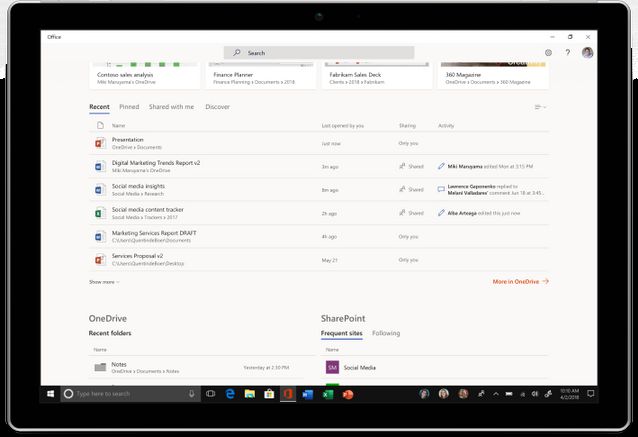Click the Office Search box
638x437 pixels.
[x=319, y=52]
